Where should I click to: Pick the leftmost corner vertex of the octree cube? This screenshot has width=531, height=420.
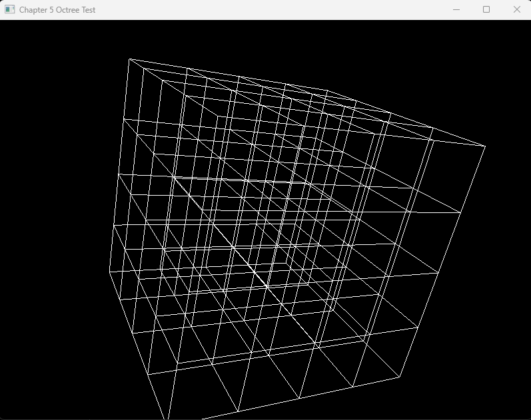(x=110, y=272)
